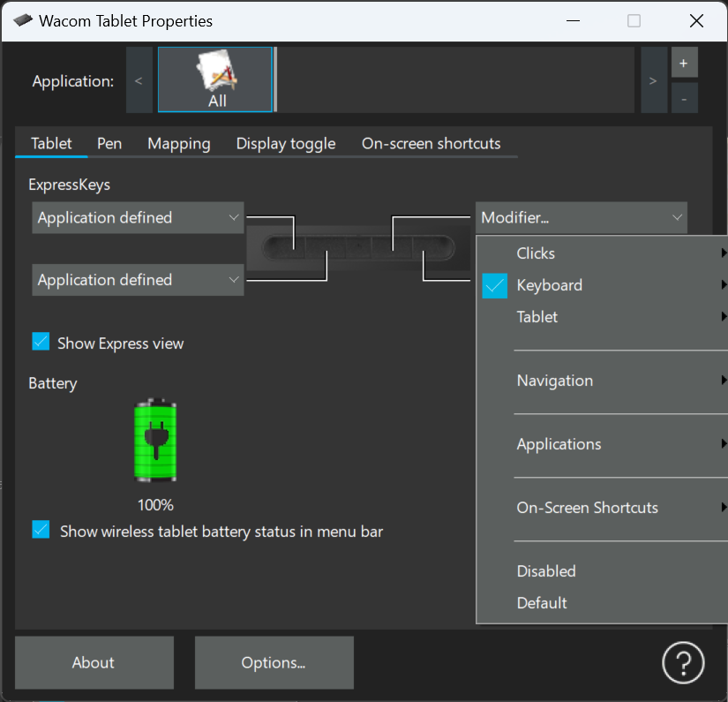Select the All applications icon
The image size is (728, 702).
pyautogui.click(x=215, y=79)
